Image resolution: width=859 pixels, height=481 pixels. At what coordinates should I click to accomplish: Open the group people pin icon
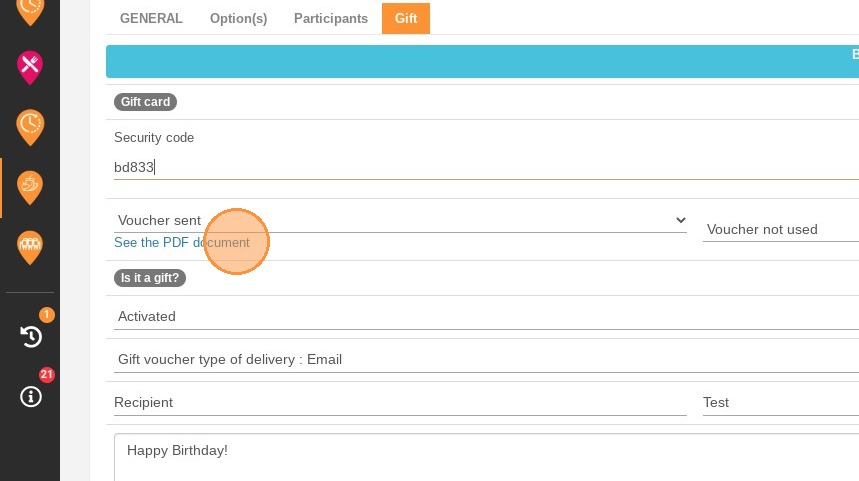point(30,247)
